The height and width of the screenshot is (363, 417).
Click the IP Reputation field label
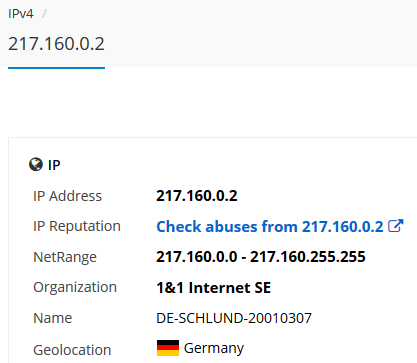click(77, 227)
